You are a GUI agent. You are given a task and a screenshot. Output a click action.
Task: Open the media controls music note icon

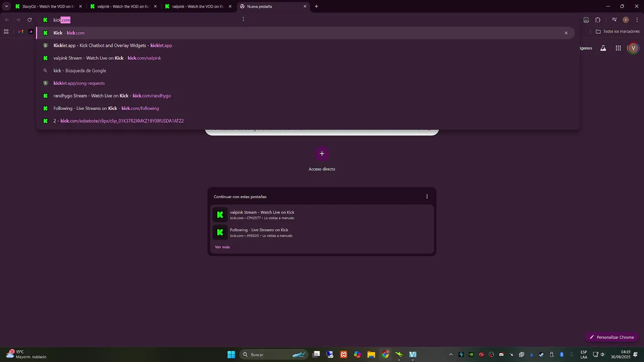click(x=614, y=20)
